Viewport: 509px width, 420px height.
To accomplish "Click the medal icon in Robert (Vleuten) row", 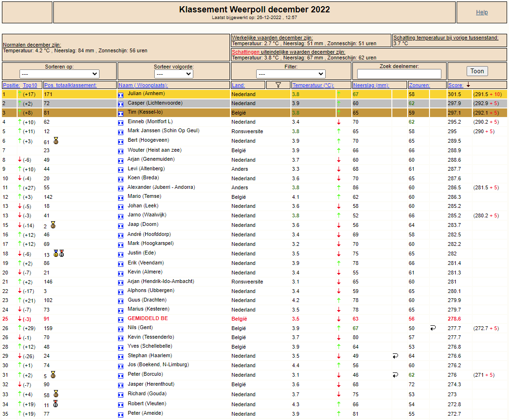I will coord(56,404).
